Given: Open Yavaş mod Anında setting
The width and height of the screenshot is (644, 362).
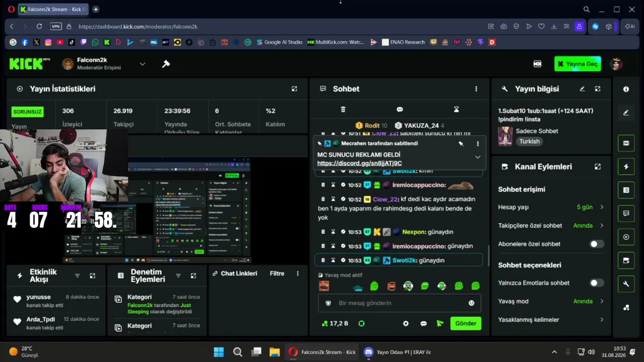Looking at the screenshot, I should [x=551, y=301].
